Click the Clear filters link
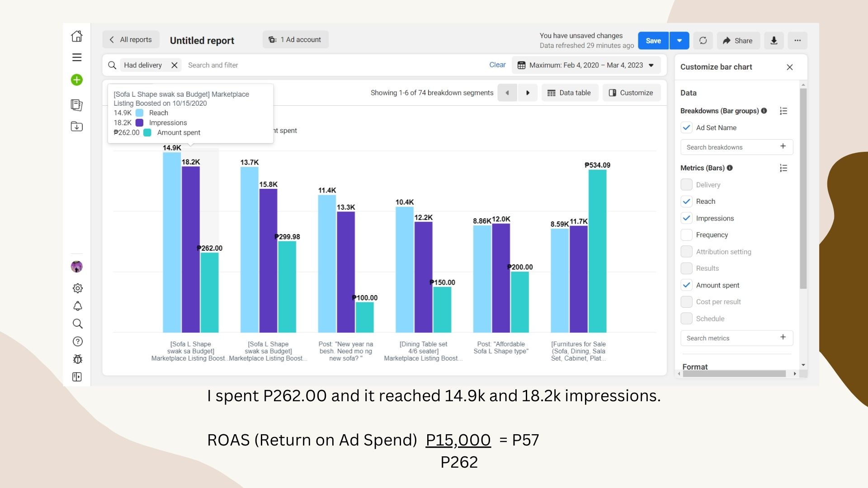The height and width of the screenshot is (488, 868). (x=497, y=65)
